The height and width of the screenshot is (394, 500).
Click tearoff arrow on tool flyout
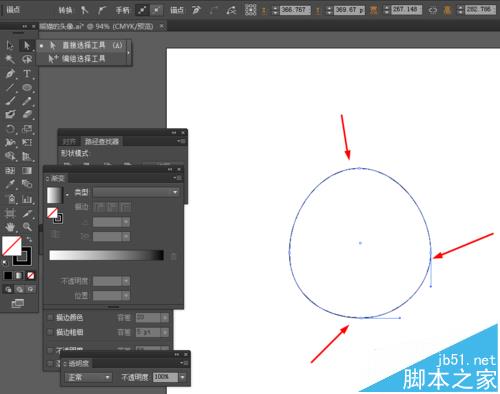coord(129,52)
